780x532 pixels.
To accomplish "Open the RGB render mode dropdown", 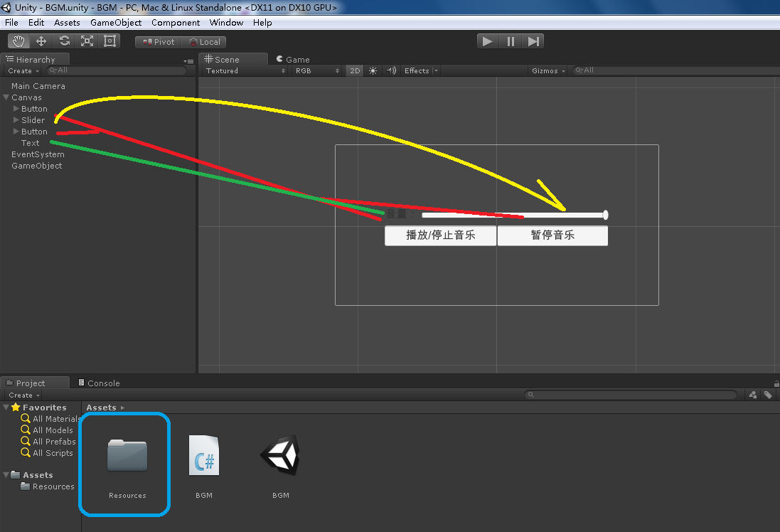I will pos(317,70).
